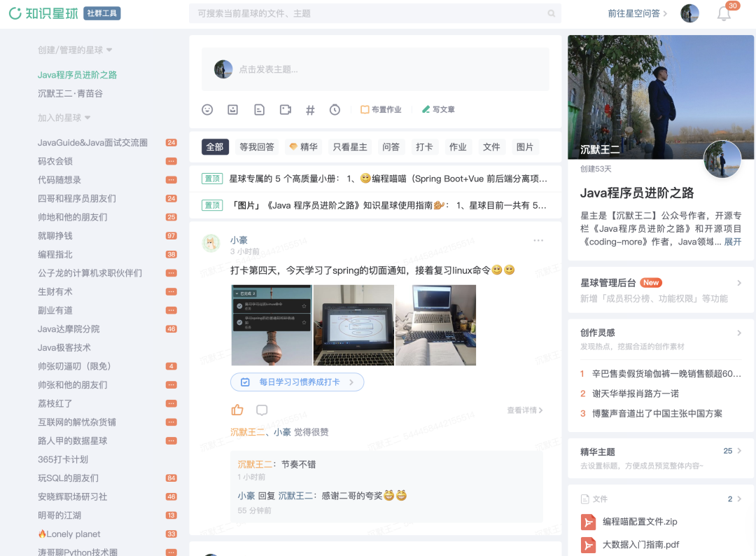Switch to the 文件 tab

[x=491, y=147]
